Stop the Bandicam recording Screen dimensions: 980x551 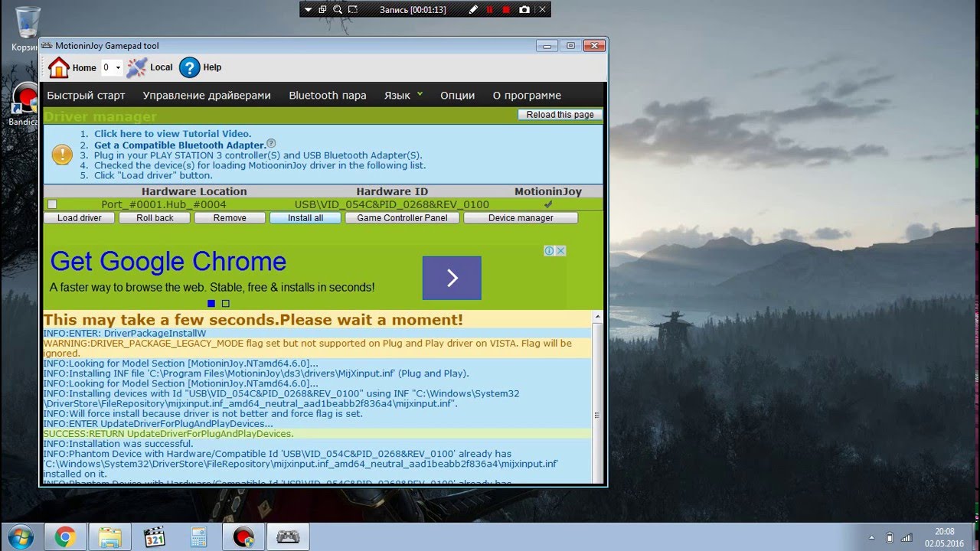506,10
